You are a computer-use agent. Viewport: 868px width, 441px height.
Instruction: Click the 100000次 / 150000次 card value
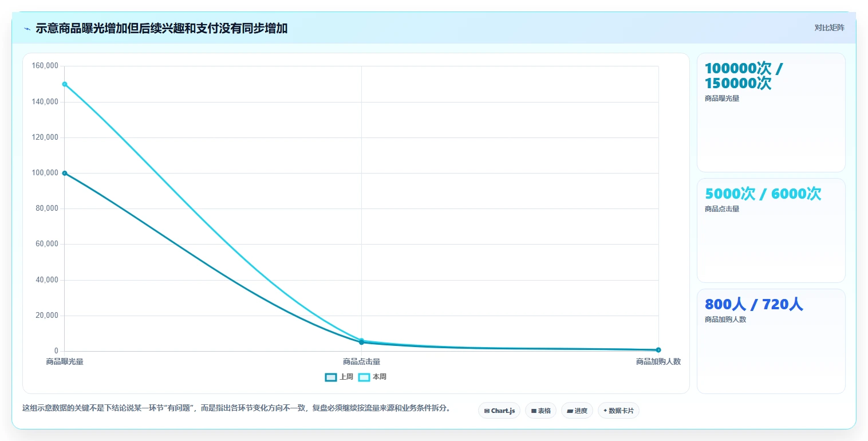point(744,76)
